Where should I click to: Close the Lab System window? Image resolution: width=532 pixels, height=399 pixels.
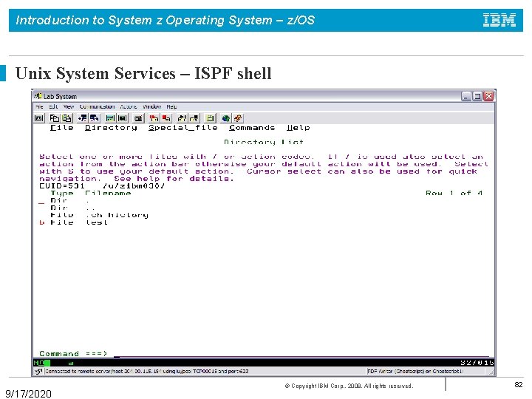coord(488,96)
